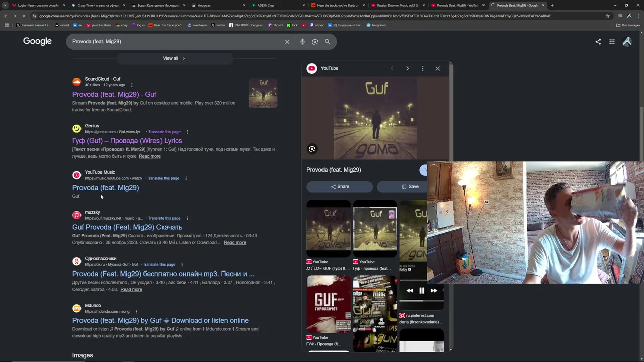Pause the mini player
The width and height of the screenshot is (644, 362).
[x=422, y=291]
